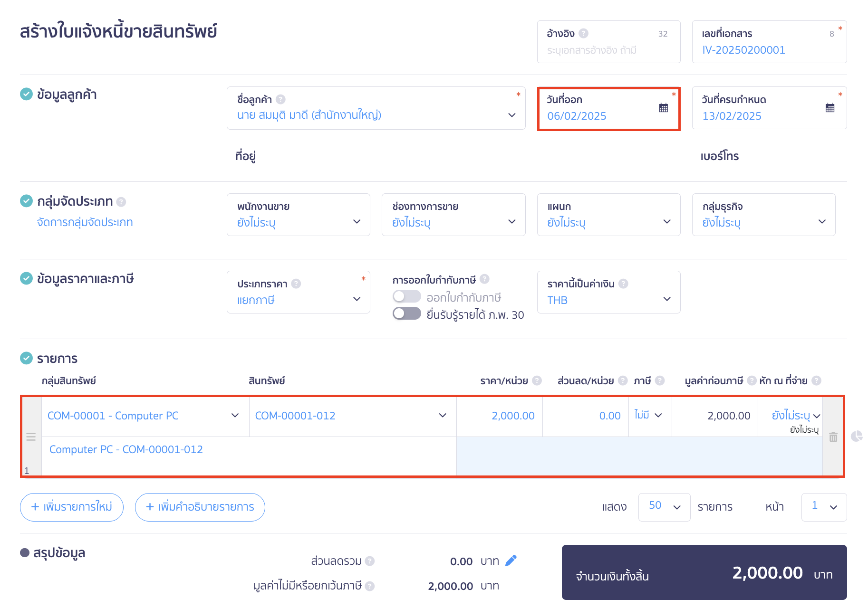
Task: Click the help icon next to อ้างอิง field
Action: coord(584,33)
